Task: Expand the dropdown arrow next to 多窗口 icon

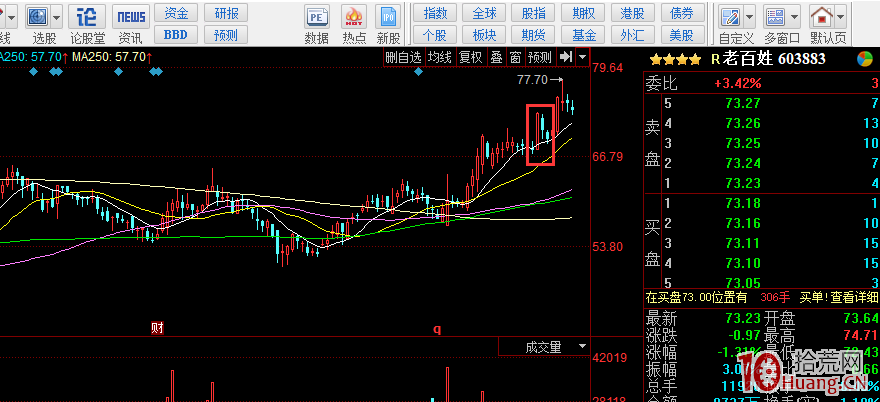Action: tap(794, 17)
